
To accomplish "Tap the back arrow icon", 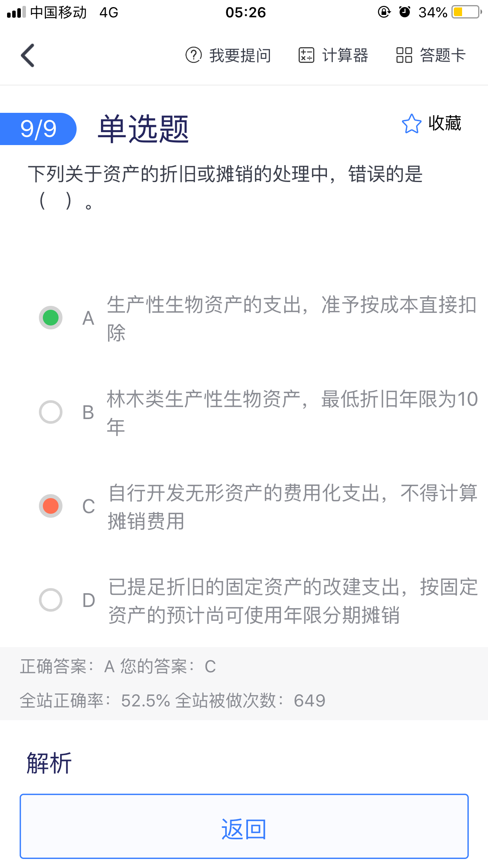I will 28,55.
